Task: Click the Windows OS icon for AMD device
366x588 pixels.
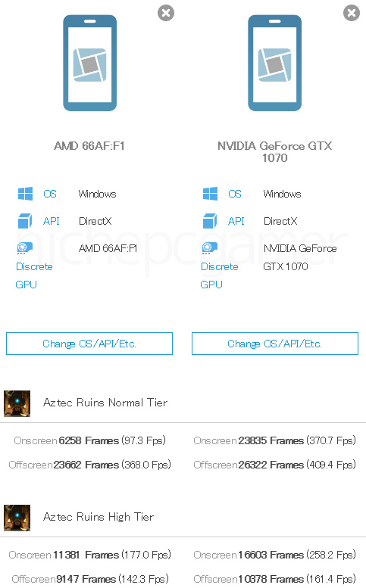Action: (25, 194)
